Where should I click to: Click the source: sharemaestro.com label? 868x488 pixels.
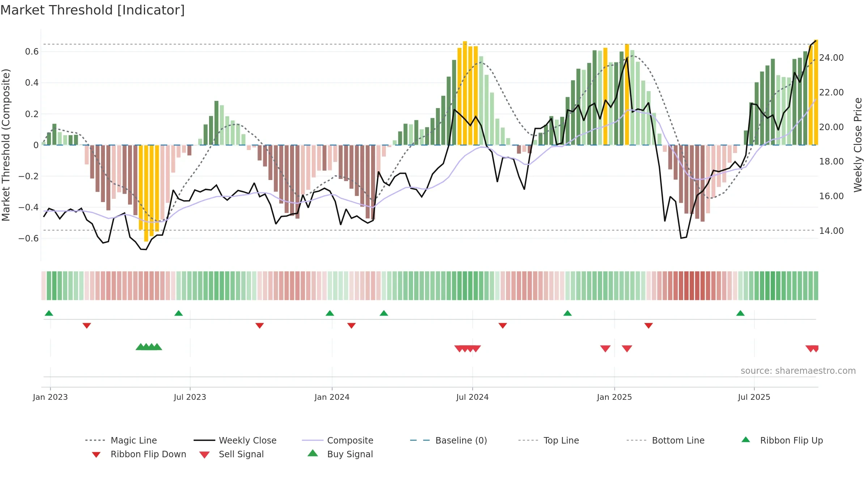click(798, 371)
